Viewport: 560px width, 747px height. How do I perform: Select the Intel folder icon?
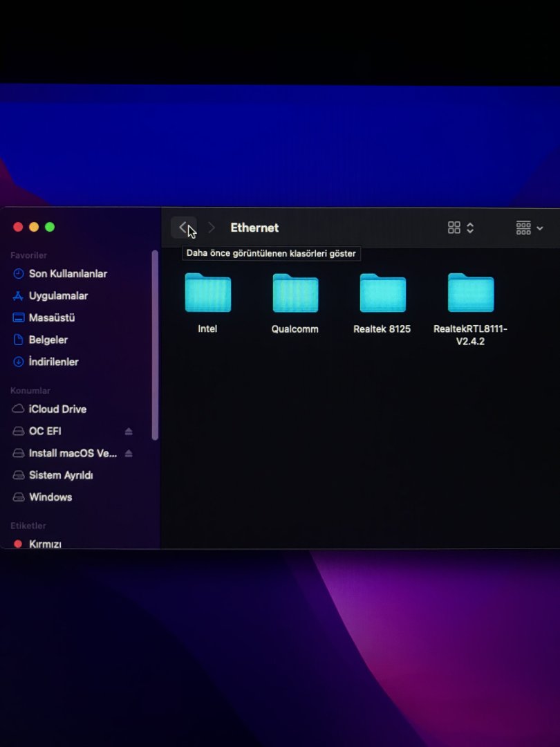pos(207,293)
